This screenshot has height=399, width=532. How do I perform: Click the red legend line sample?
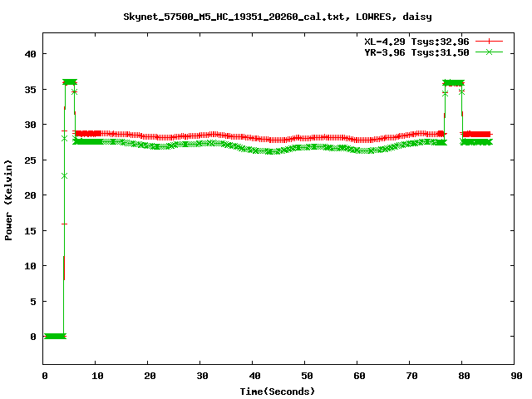[489, 42]
